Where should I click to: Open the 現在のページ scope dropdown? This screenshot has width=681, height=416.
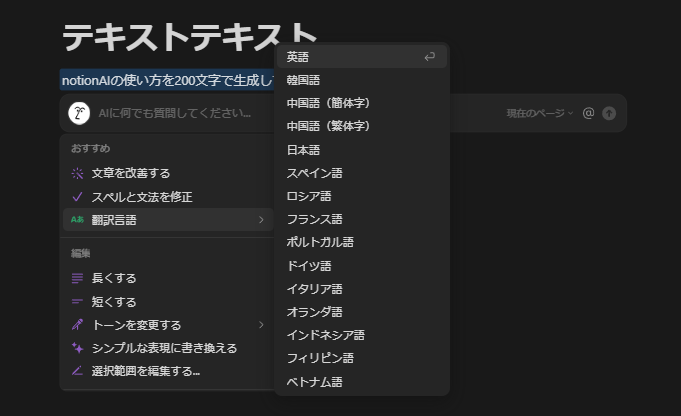(x=540, y=113)
